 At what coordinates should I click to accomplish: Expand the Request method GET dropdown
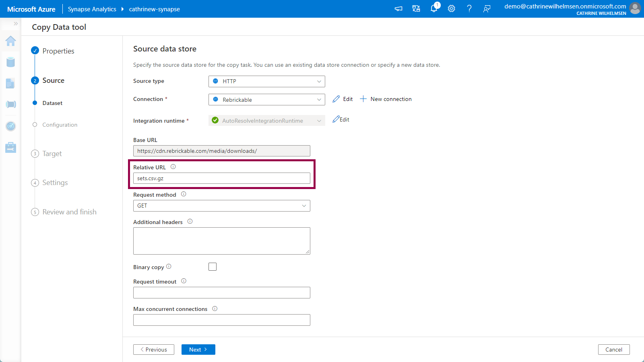click(221, 206)
